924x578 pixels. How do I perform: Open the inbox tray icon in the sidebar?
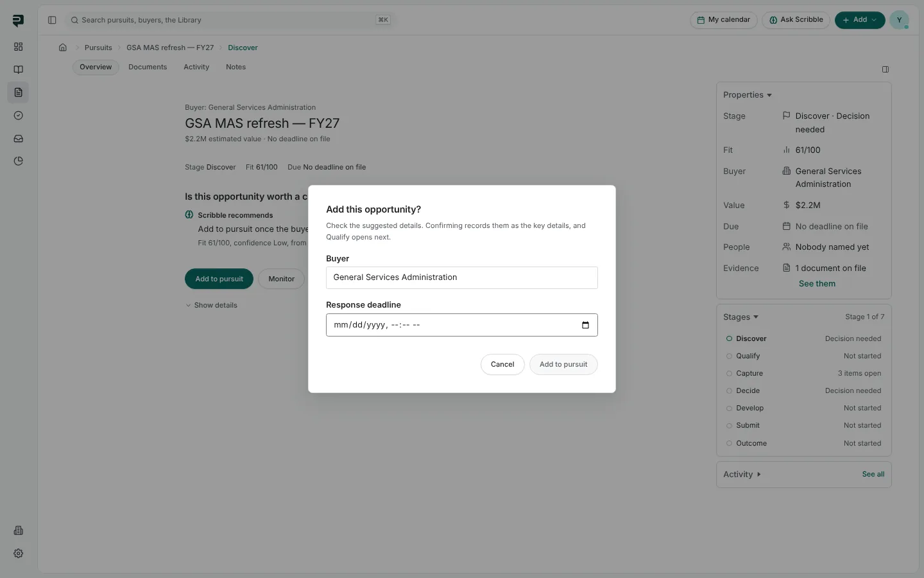[18, 138]
